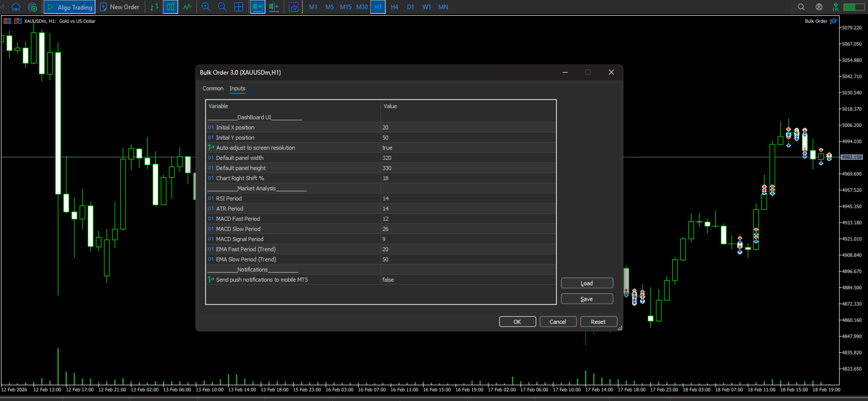The image size is (868, 401).
Task: Switch timeframe to H4
Action: point(394,7)
